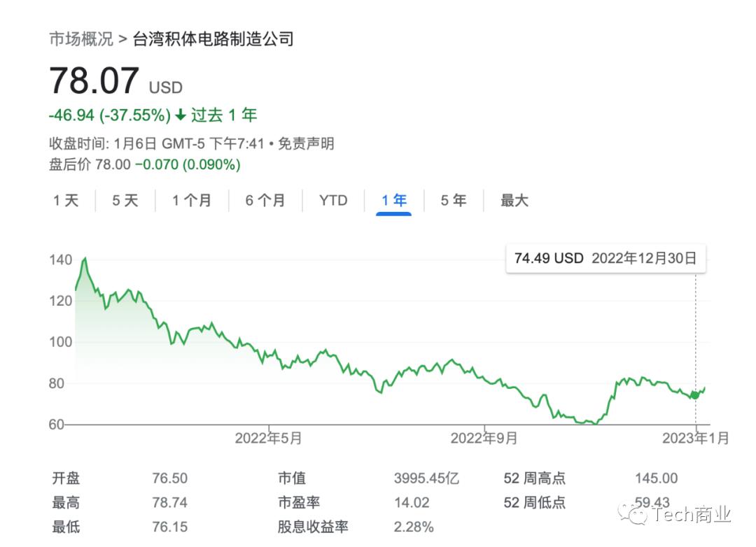The image size is (756, 547).
Task: Switch chart to 1 个月 range
Action: click(192, 200)
